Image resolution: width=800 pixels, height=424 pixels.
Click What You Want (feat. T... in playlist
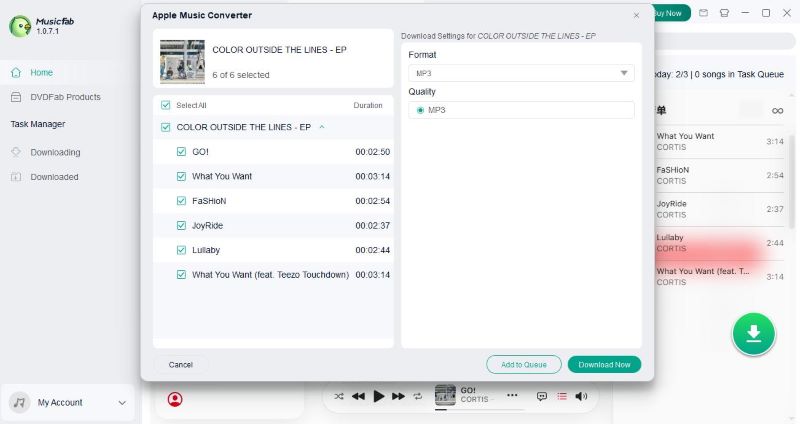tap(720, 276)
